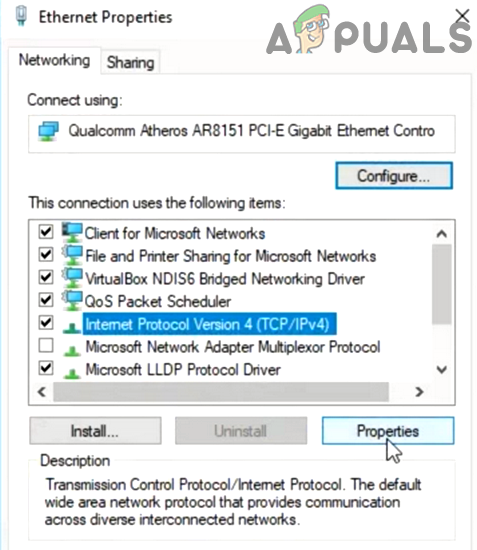The height and width of the screenshot is (550, 477).
Task: Click the horizontal scroll right arrow
Action: [419, 392]
